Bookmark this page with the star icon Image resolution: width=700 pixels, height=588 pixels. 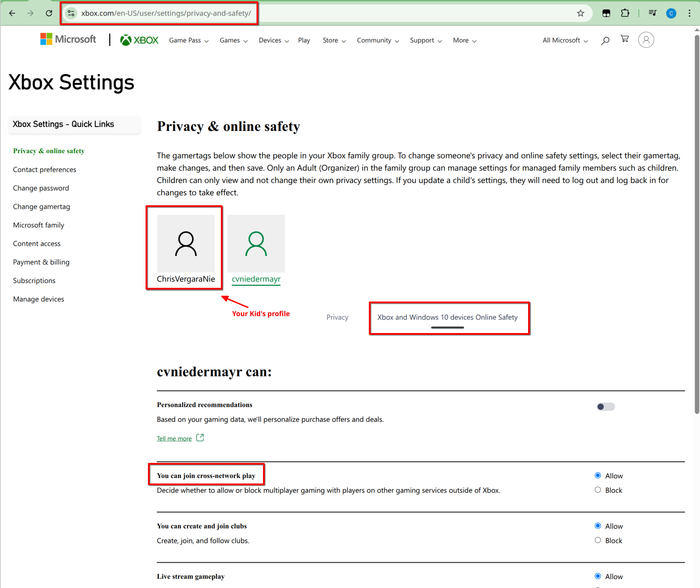(581, 13)
